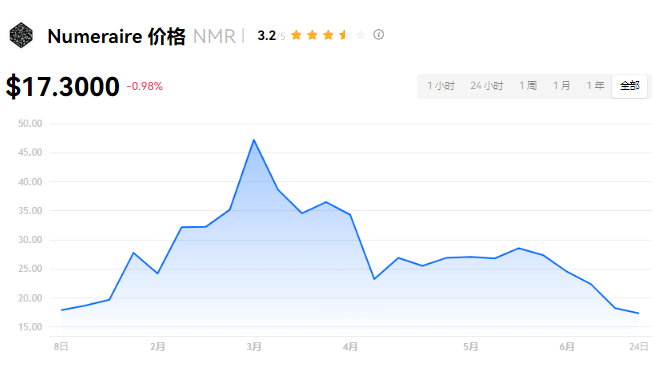The width and height of the screenshot is (667, 383).
Task: Select the 1小时 time range
Action: tap(441, 86)
